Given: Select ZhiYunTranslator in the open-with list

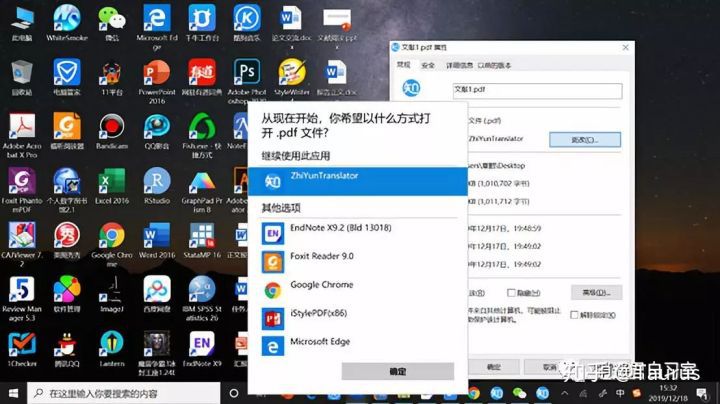Looking at the screenshot, I should 357,181.
